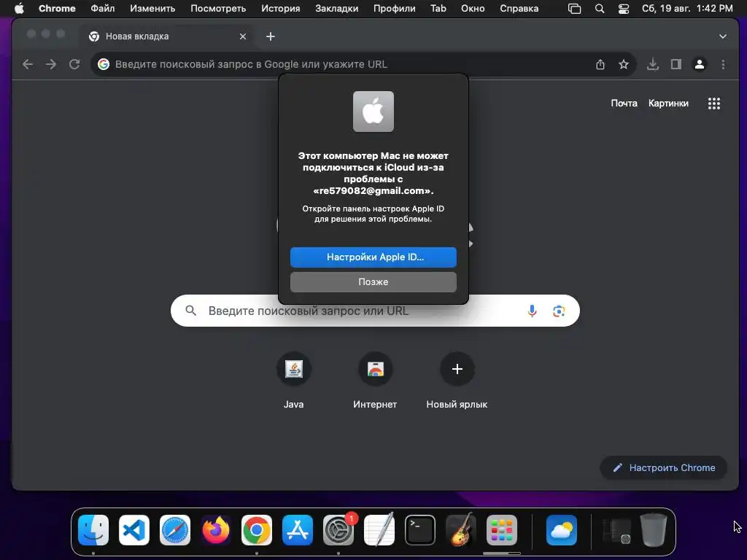Open the Apple menu

point(19,9)
